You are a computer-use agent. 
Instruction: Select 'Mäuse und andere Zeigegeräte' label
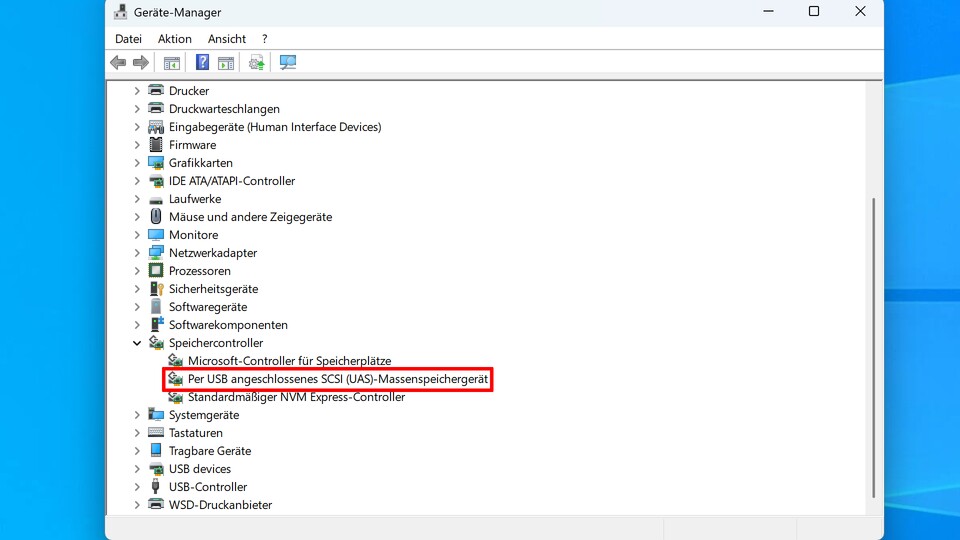pos(250,217)
